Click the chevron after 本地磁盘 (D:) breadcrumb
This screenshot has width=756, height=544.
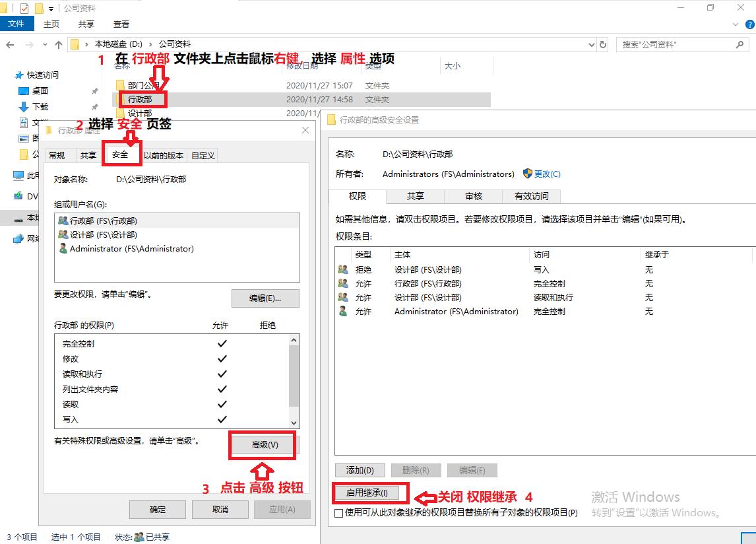(150, 44)
